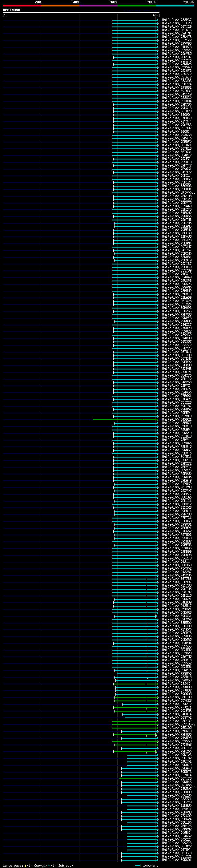
Task: Choose UniRef100_Q5XXT6 row label
Action: 176,61
